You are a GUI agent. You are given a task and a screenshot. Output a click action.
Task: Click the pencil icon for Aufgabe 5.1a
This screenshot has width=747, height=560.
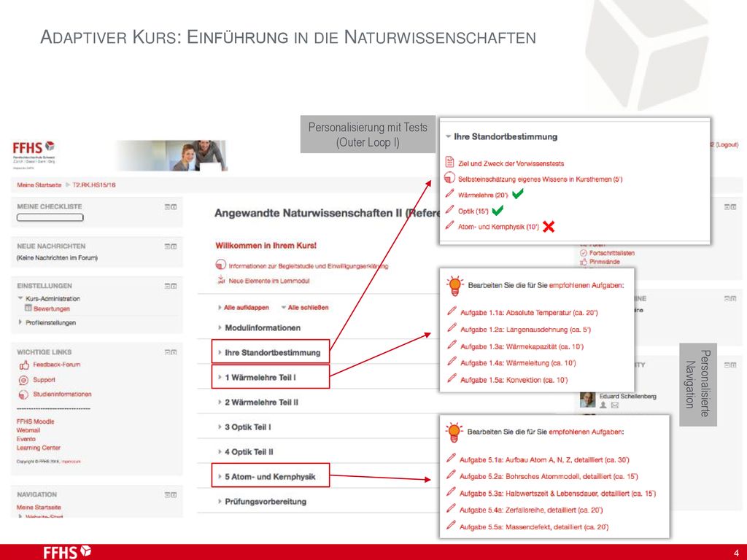click(451, 458)
